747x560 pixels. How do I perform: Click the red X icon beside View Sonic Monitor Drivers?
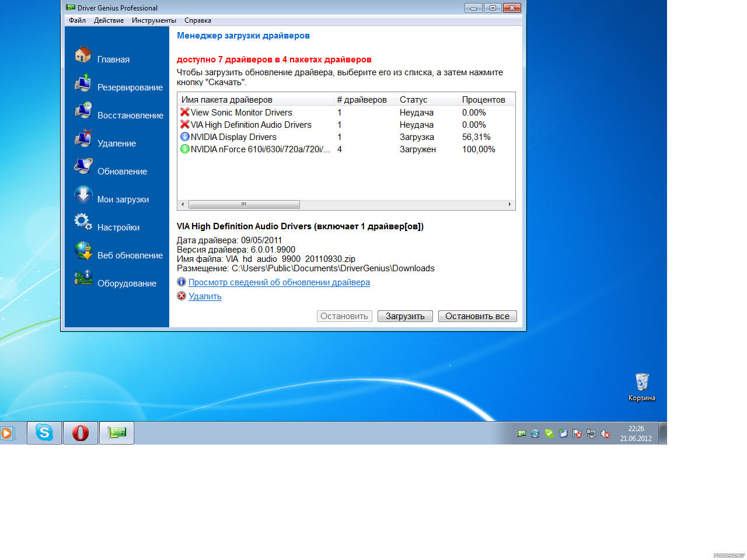coord(184,112)
